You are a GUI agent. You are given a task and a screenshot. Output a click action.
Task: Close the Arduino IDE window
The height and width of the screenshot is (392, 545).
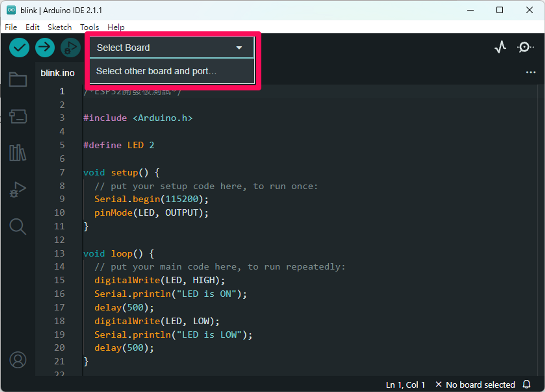[x=529, y=10]
